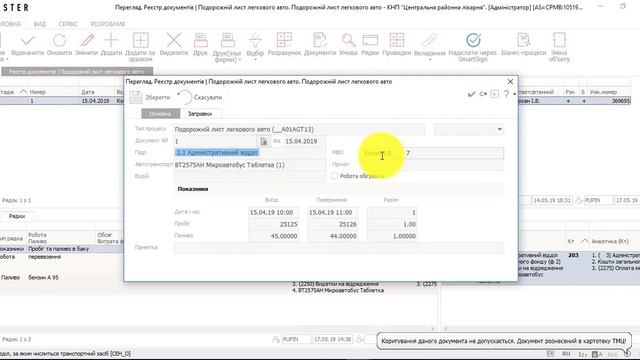The image size is (640, 360).
Task: Click the Унік.номер column header
Action: coord(603,92)
